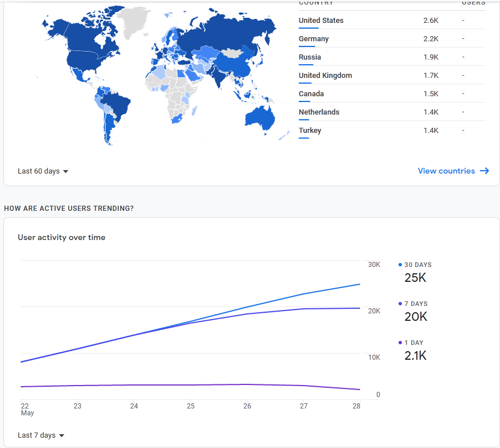Click the View countries link
Screen dimensions: 500x448
click(x=446, y=171)
